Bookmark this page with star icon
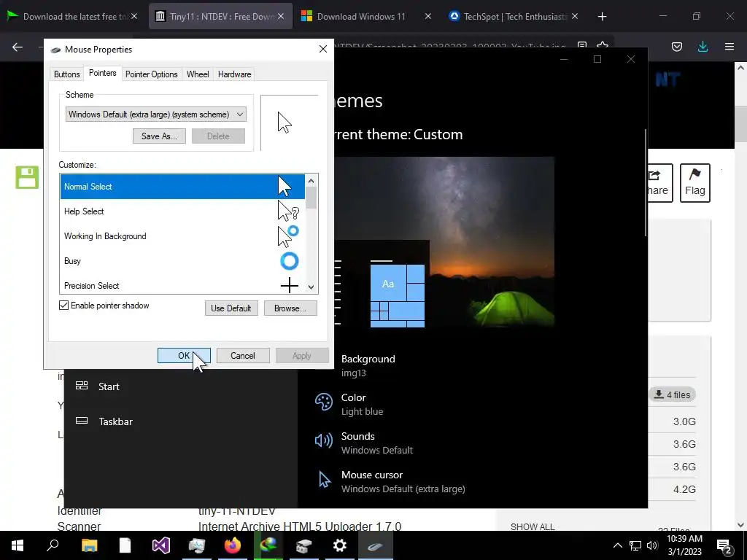Screen dimensions: 747x560 click(x=603, y=44)
